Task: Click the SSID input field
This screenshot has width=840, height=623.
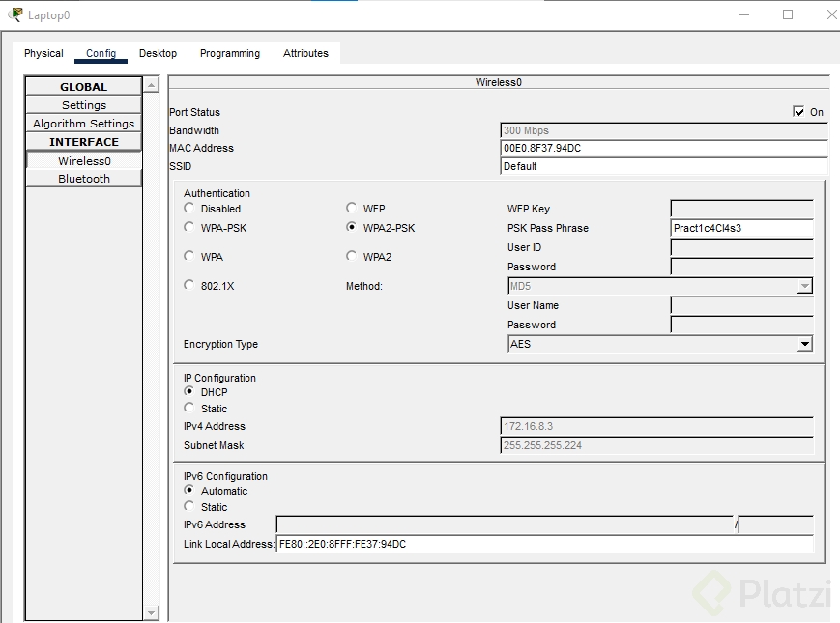Action: click(663, 166)
